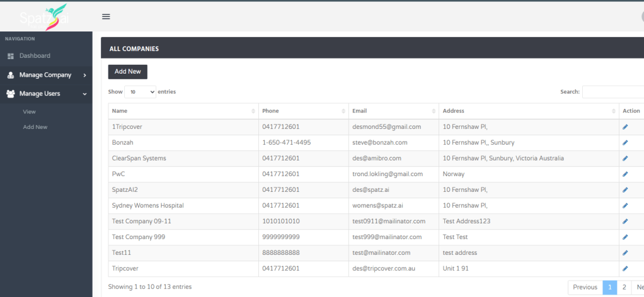Click edit pencil for PwC
Viewport: 644px width, 297px height.
pyautogui.click(x=625, y=174)
